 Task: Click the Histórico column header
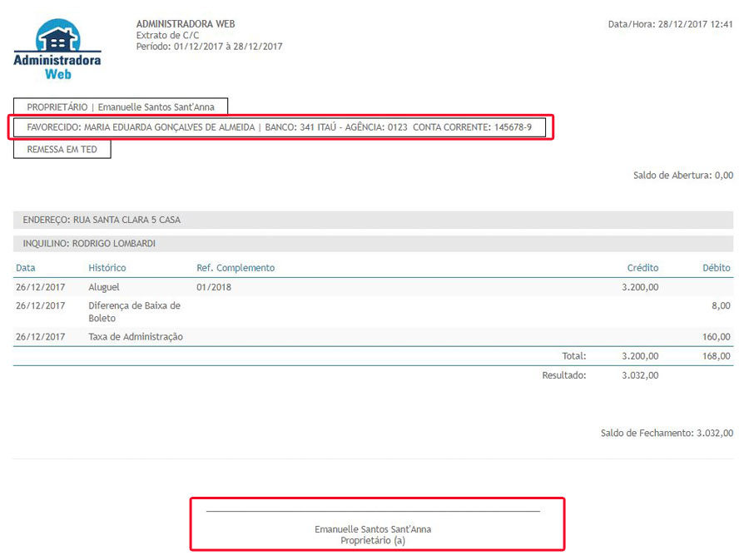(x=107, y=268)
